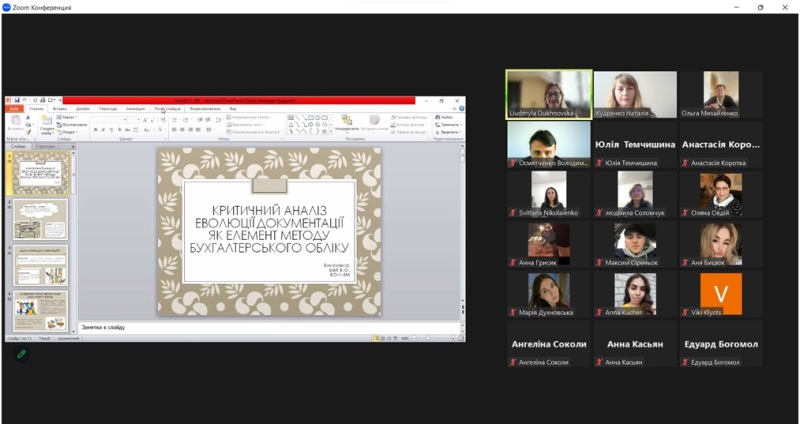Toggle italic (К) formatting
800x424 pixels.
103,130
